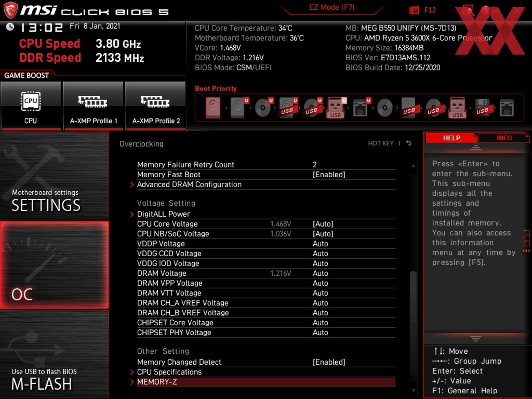Open the BIOS search magnifier icon

[468, 10]
